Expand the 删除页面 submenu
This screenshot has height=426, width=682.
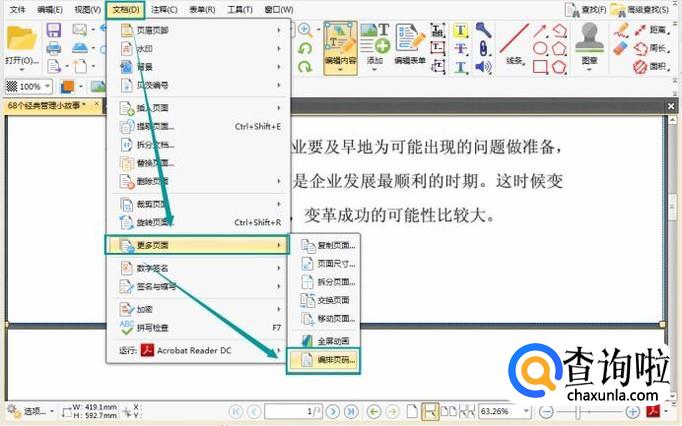[x=198, y=181]
